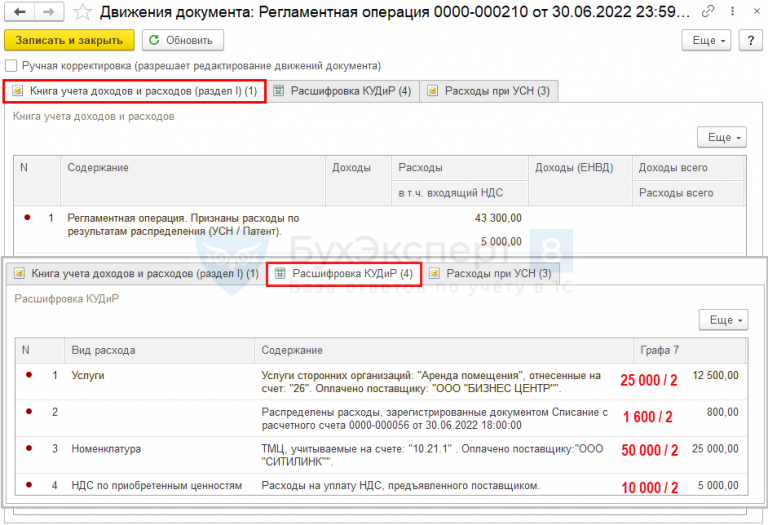The image size is (768, 525).
Task: Select Расходы при УСН tab in lower panel
Action: [491, 273]
